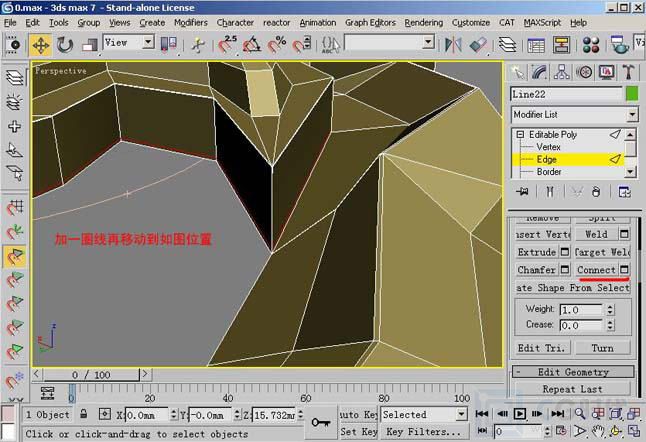Image resolution: width=646 pixels, height=442 pixels.
Task: Open the Weld settings box
Action: click(x=624, y=234)
